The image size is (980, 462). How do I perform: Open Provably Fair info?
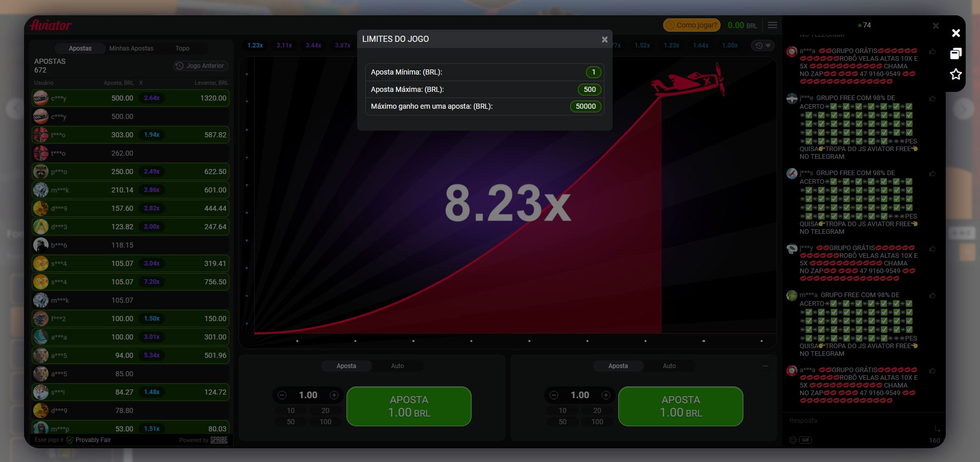tap(88, 440)
